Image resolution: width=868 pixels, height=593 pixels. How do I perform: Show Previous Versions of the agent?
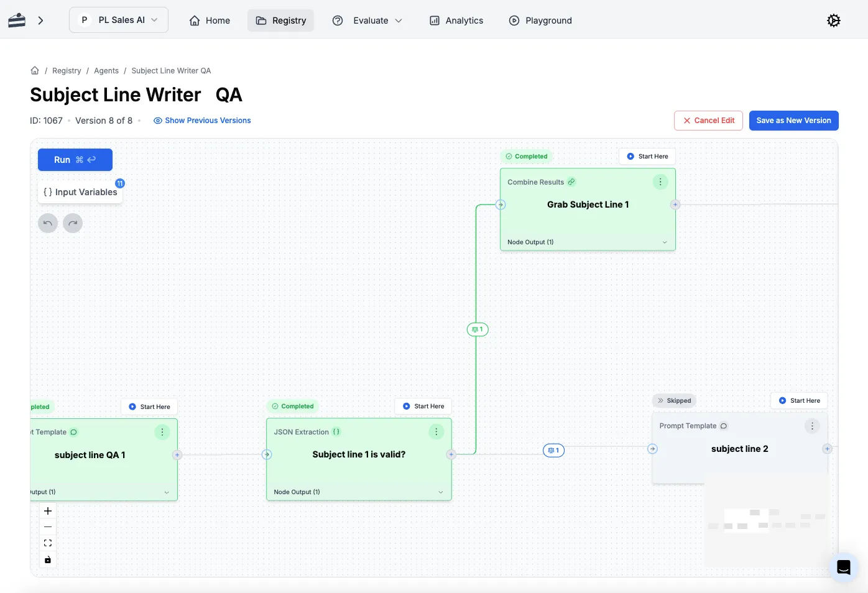coord(202,121)
